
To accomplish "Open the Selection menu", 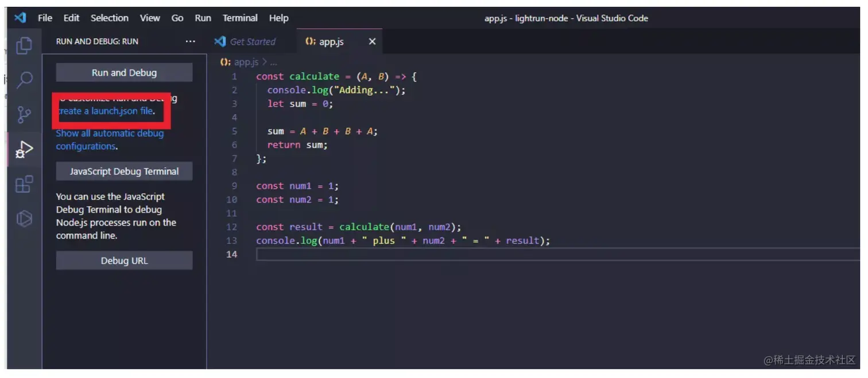I will click(109, 18).
